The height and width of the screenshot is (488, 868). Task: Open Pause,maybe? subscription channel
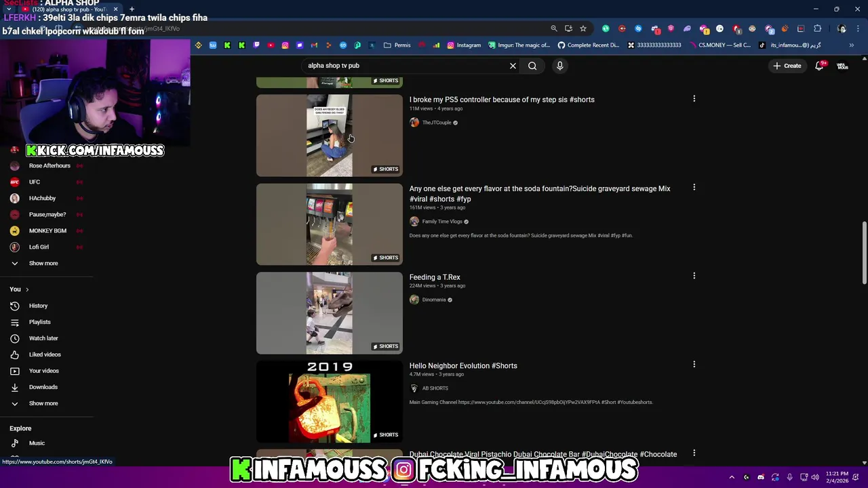(46, 214)
